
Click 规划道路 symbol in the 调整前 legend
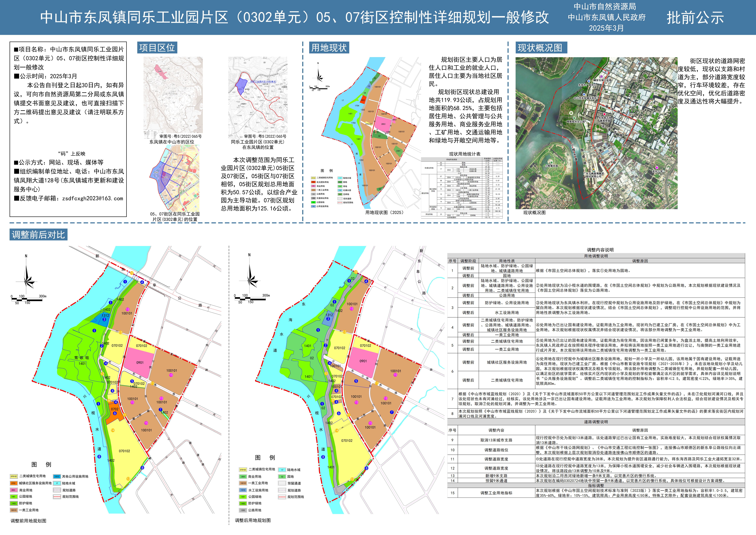click(57, 490)
